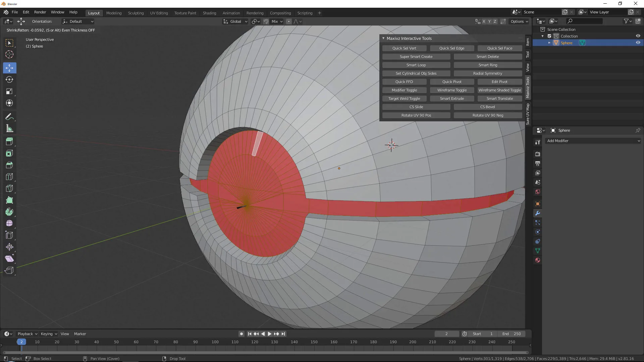Image resolution: width=644 pixels, height=362 pixels.
Task: Select the 3D Cursor tool
Action: pos(9,54)
